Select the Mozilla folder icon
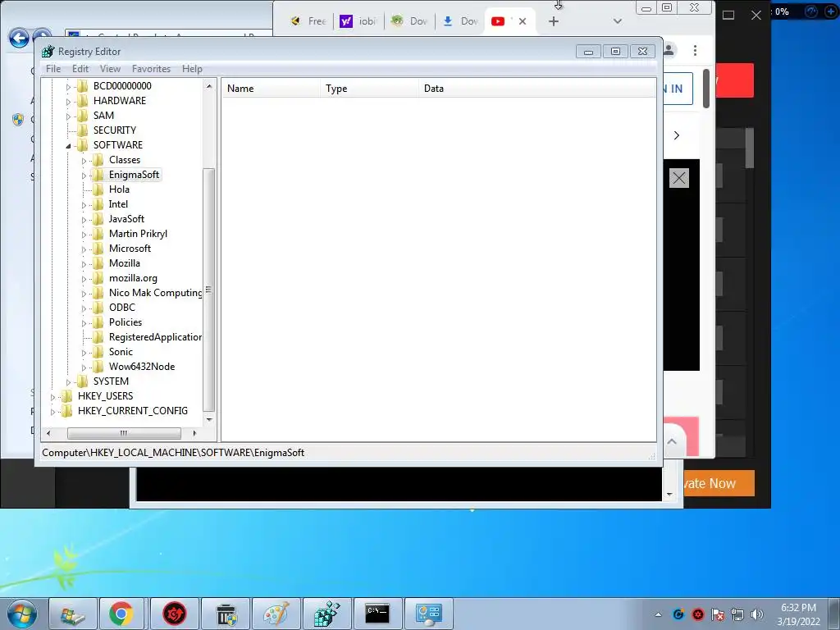This screenshot has height=630, width=840. click(x=98, y=263)
